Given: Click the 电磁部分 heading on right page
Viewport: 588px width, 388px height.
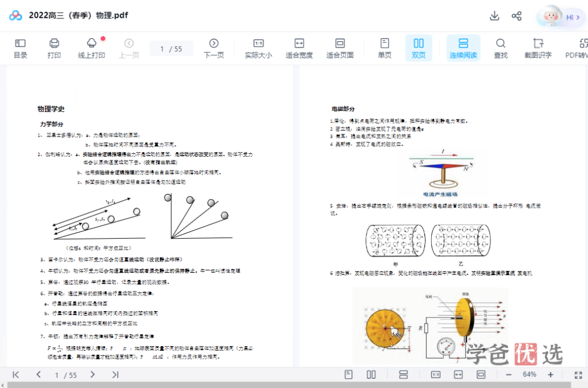Looking at the screenshot, I should tap(343, 108).
